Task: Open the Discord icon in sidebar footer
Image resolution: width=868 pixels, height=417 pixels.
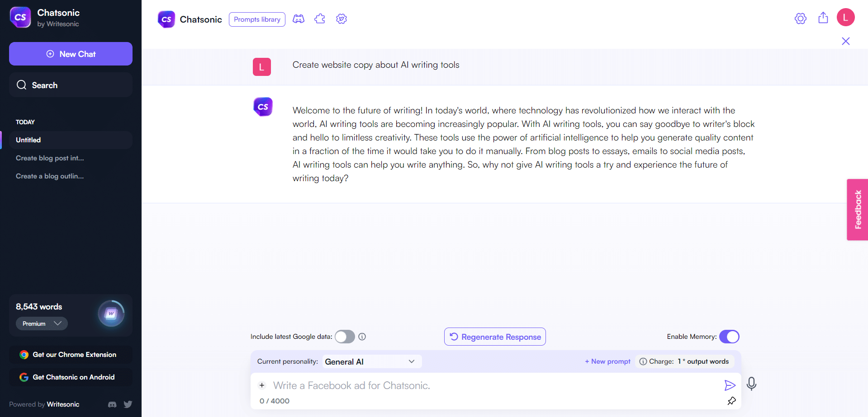Action: click(x=112, y=404)
